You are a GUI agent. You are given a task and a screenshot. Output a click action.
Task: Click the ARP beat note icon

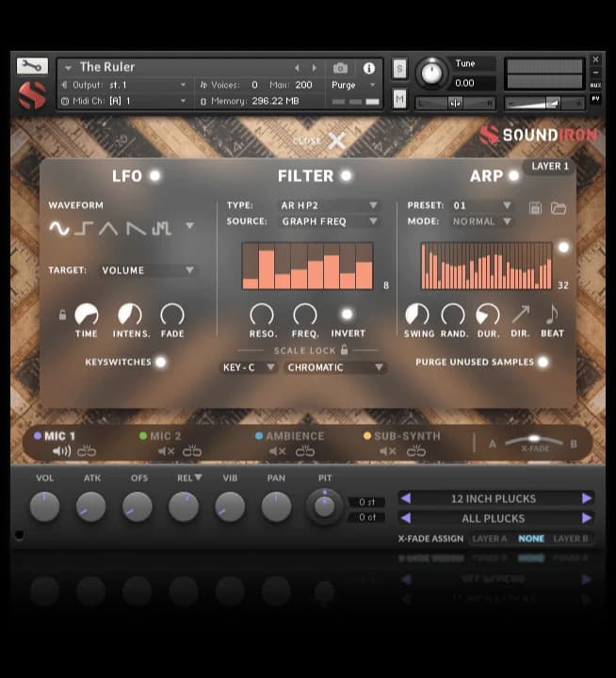click(x=552, y=315)
